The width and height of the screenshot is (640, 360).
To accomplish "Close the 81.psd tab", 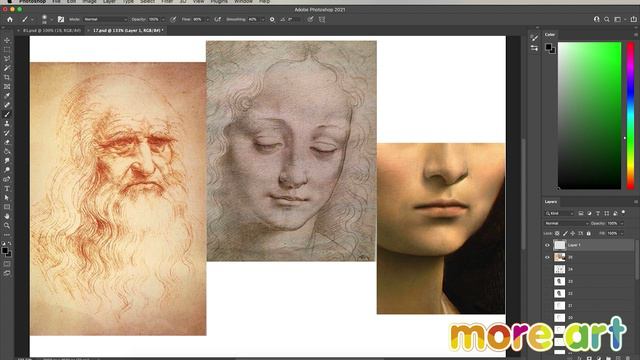I will coord(18,30).
